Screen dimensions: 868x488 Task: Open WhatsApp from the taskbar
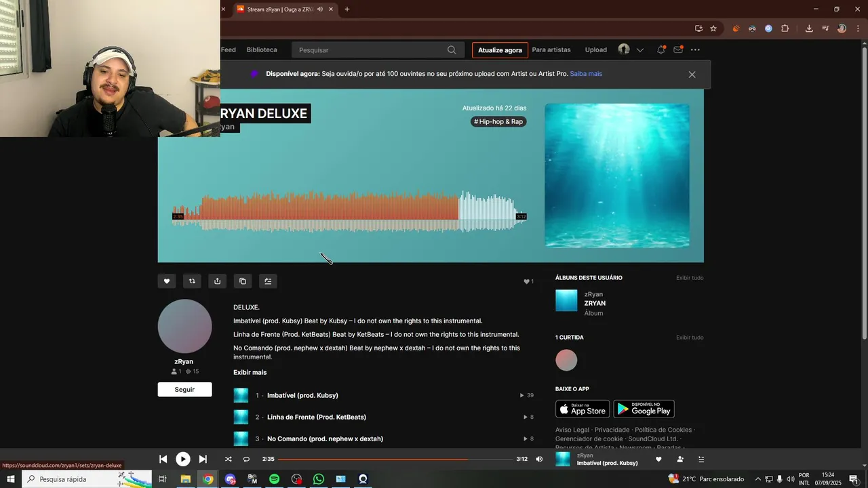[x=319, y=479]
